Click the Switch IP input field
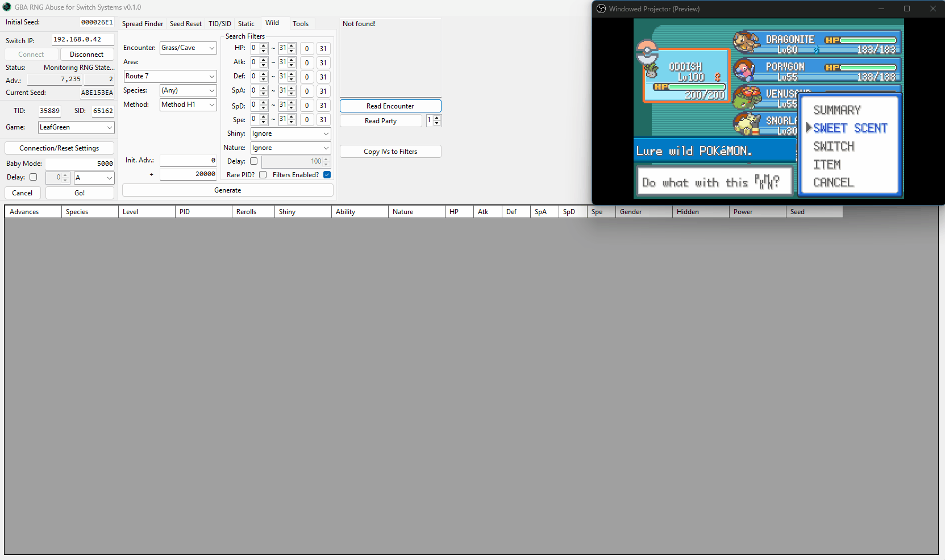The height and width of the screenshot is (560, 945). pyautogui.click(x=83, y=40)
